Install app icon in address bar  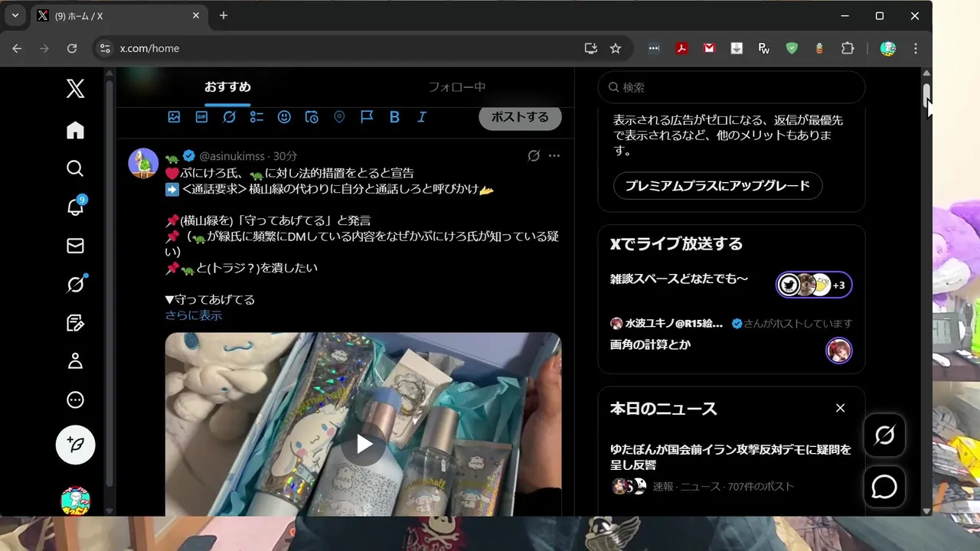(x=590, y=48)
